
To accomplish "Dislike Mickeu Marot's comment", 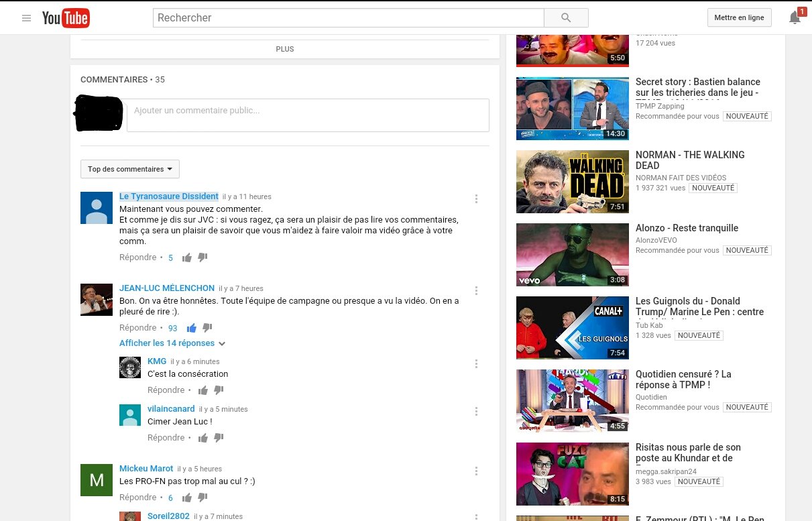I will point(202,498).
